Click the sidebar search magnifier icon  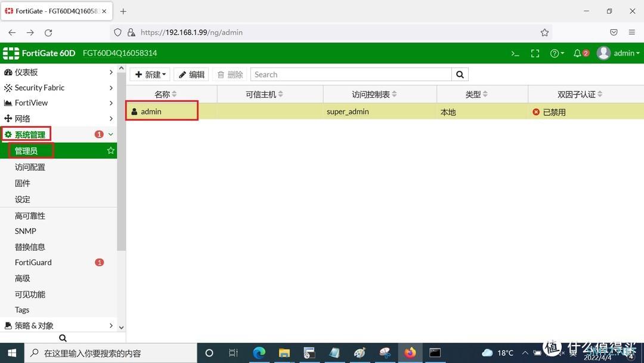(x=63, y=338)
